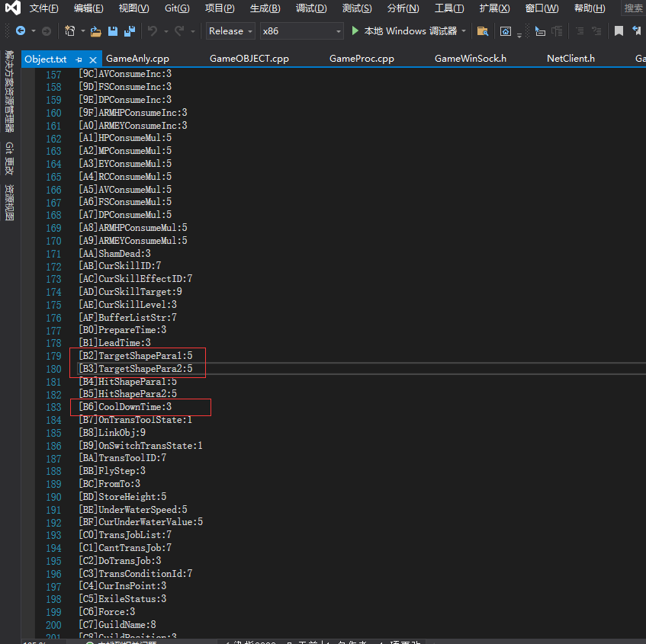Click the toolbar icon right of Find in Files
646x644 pixels.
click(x=506, y=31)
